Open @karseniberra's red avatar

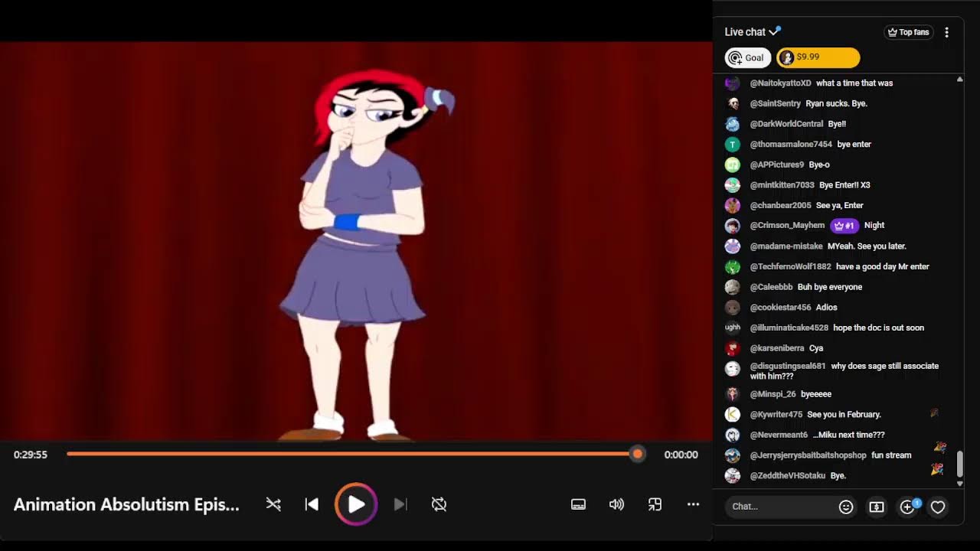click(x=733, y=348)
